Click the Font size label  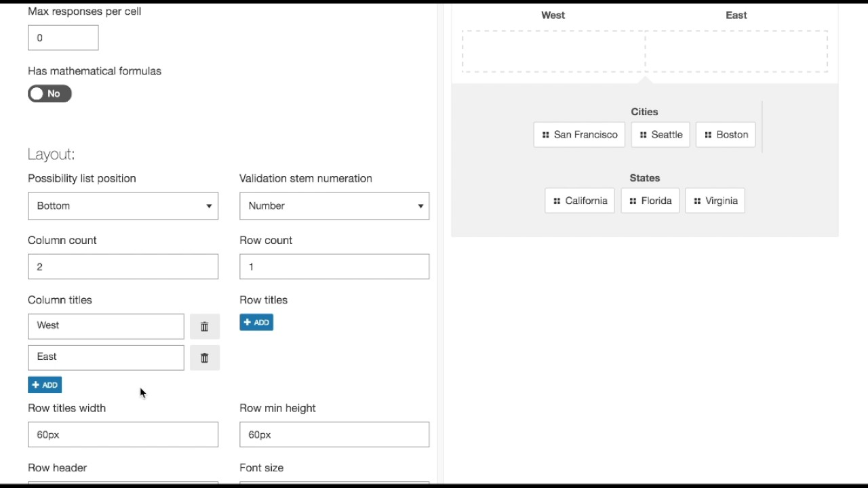tap(261, 468)
